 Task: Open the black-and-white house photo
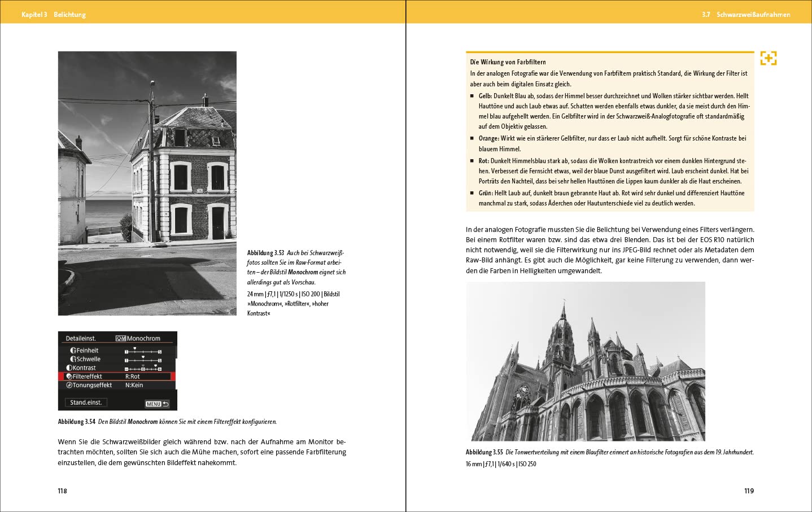pos(147,183)
